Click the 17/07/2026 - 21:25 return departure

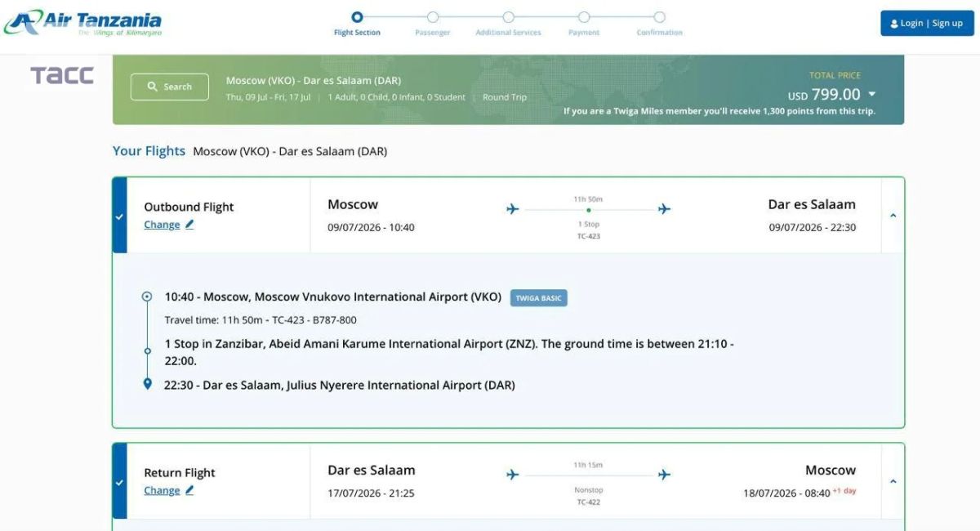371,493
